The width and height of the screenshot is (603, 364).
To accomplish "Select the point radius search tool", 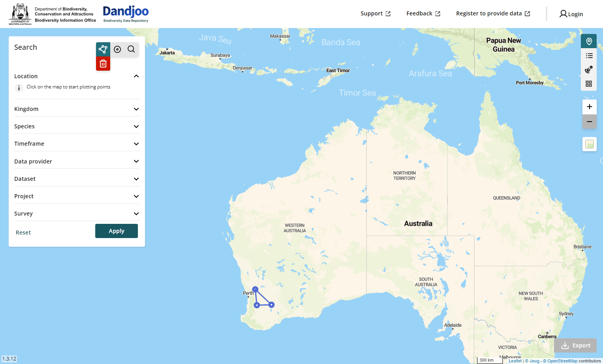I will pyautogui.click(x=117, y=49).
